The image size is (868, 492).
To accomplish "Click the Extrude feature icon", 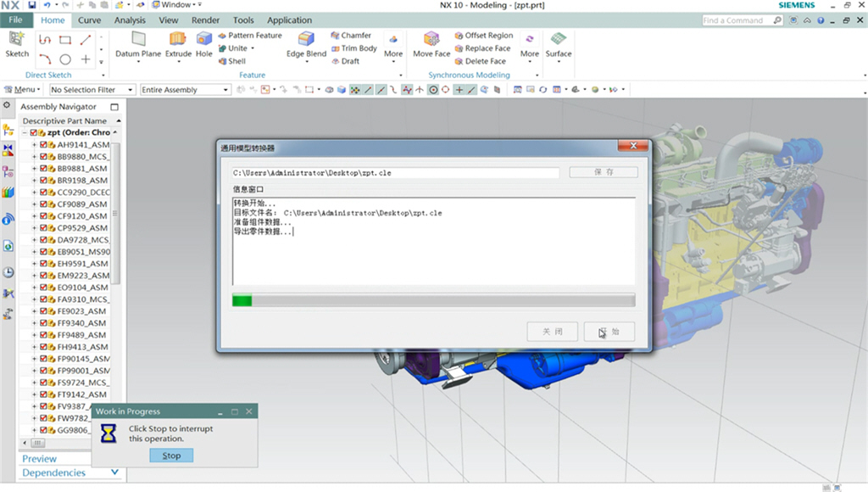I will 178,40.
